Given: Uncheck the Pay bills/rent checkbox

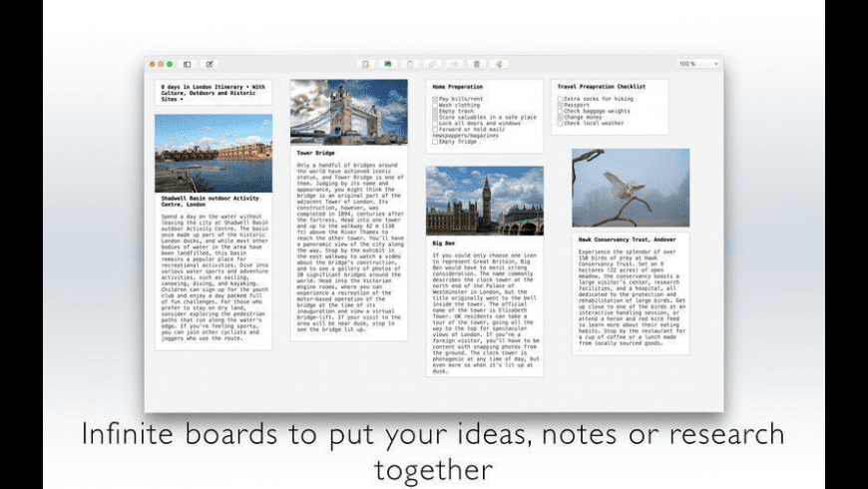Looking at the screenshot, I should 435,99.
